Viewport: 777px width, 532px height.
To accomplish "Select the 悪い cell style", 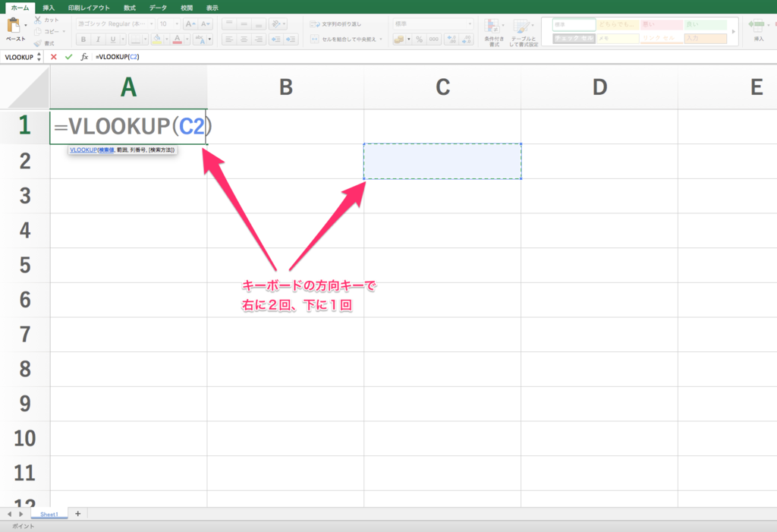I will click(x=662, y=24).
